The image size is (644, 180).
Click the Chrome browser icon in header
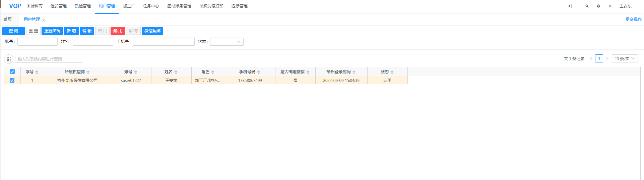[x=598, y=6]
